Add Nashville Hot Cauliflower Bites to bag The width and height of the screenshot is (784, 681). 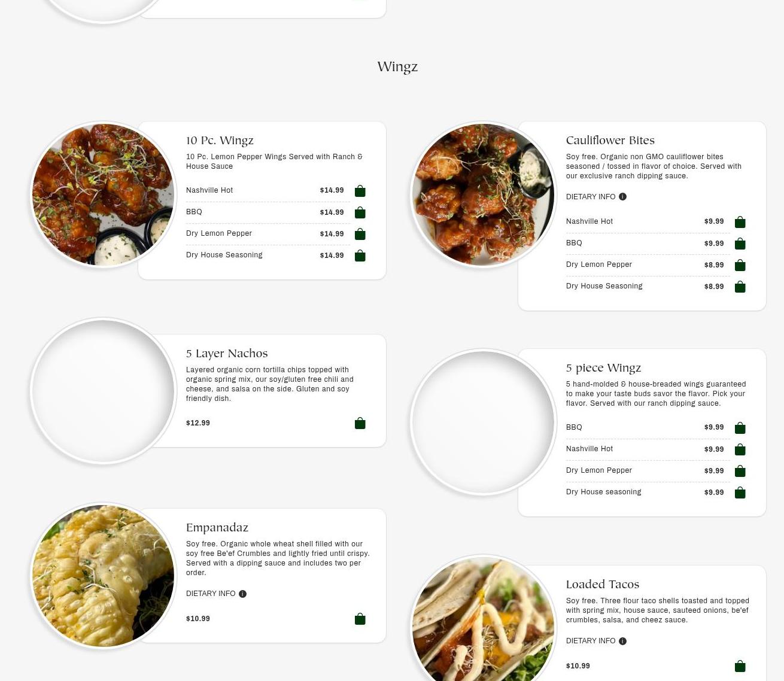tap(740, 222)
